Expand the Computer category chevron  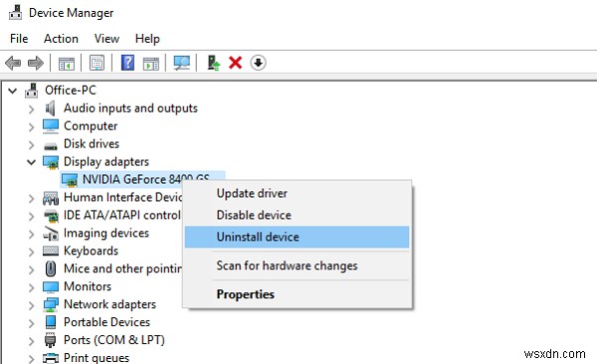pos(32,127)
